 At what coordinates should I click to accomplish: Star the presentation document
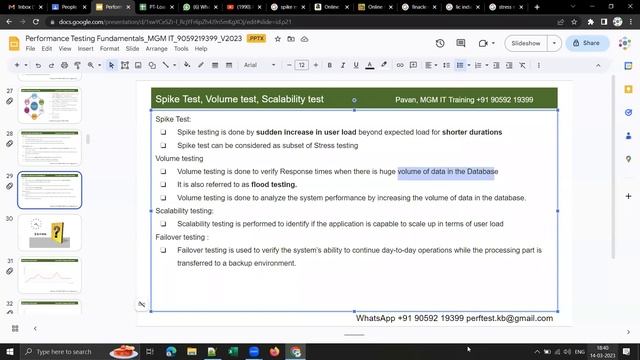pyautogui.click(x=278, y=39)
